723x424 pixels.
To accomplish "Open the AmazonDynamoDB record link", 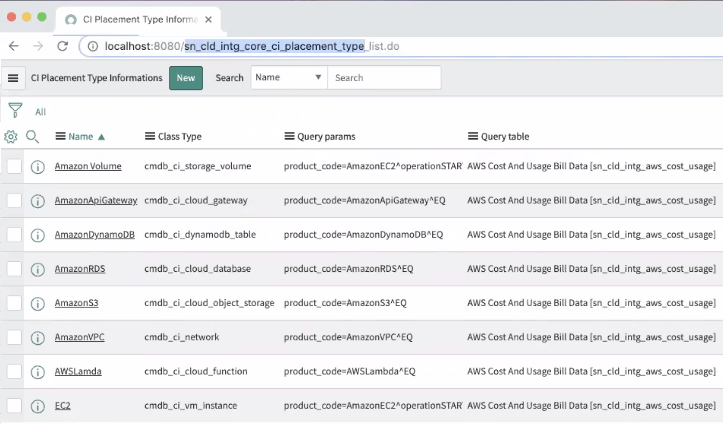I will tap(95, 234).
